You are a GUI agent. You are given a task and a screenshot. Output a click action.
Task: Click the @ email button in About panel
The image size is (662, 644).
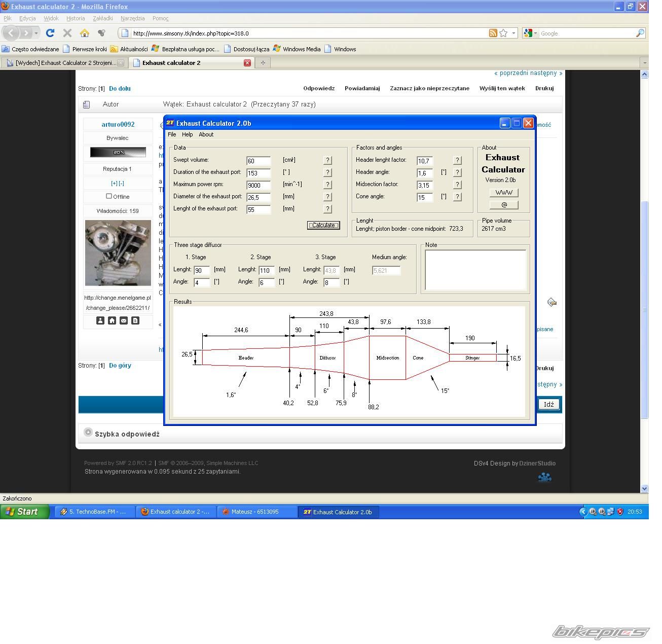tap(503, 205)
